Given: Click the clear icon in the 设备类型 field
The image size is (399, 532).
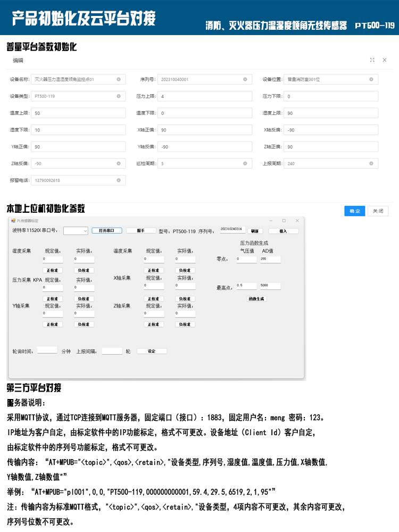Looking at the screenshot, I should point(119,96).
